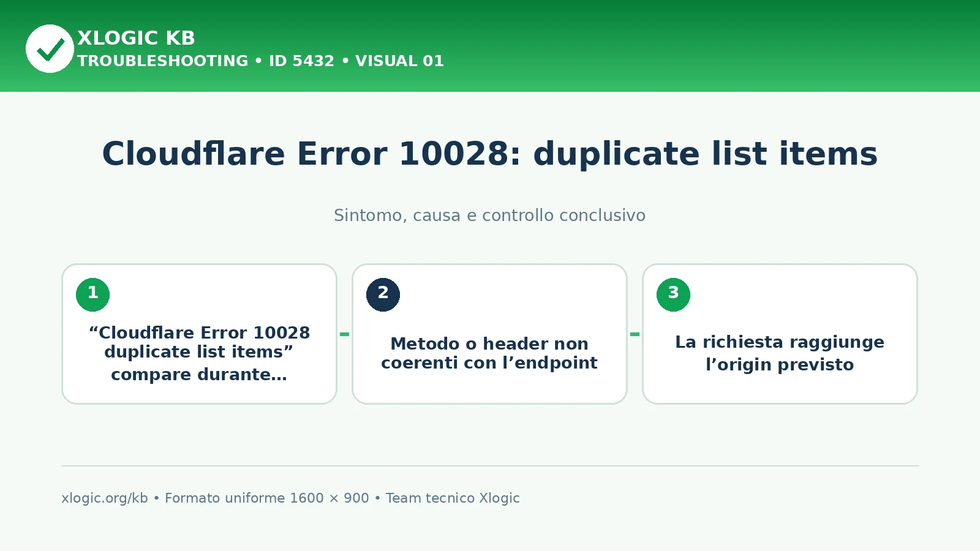980x551 pixels.
Task: Click the green step 1 badge
Action: coord(92,294)
